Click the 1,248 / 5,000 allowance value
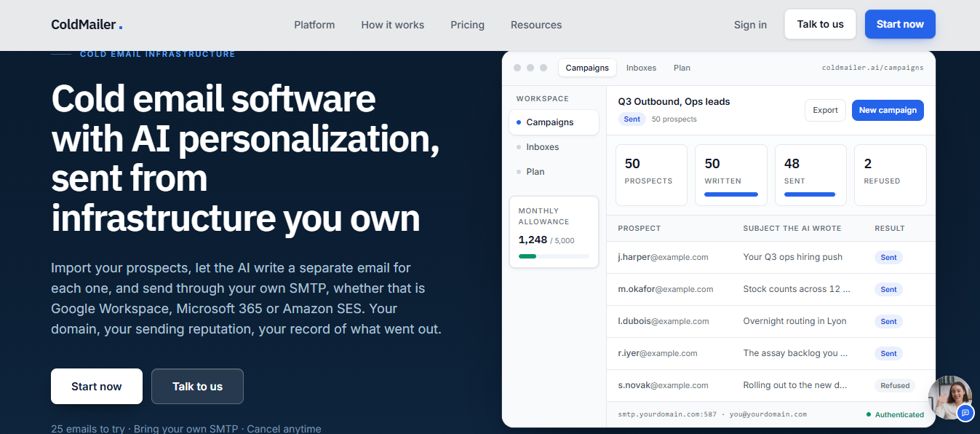The width and height of the screenshot is (980, 434). 546,240
